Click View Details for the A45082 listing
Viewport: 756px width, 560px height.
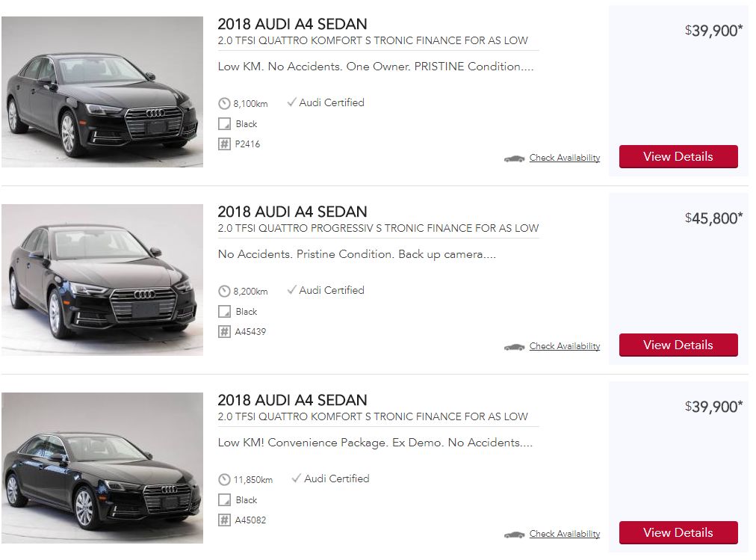tap(678, 532)
